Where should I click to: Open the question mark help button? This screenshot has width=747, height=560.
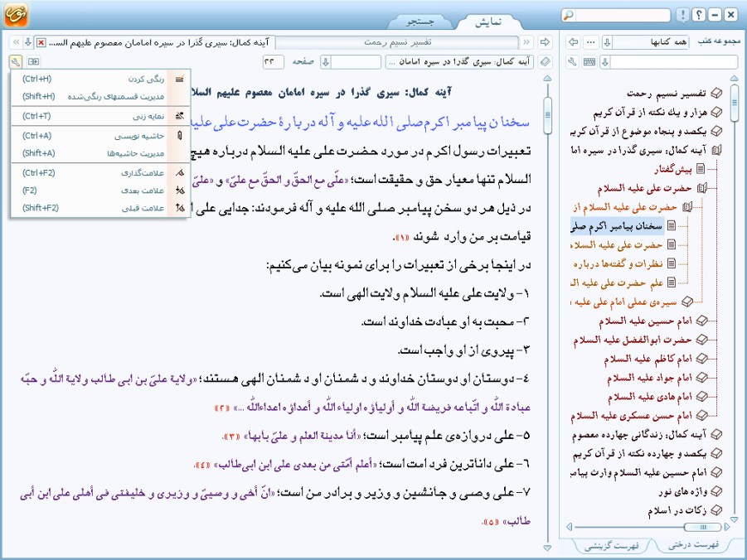pos(698,15)
